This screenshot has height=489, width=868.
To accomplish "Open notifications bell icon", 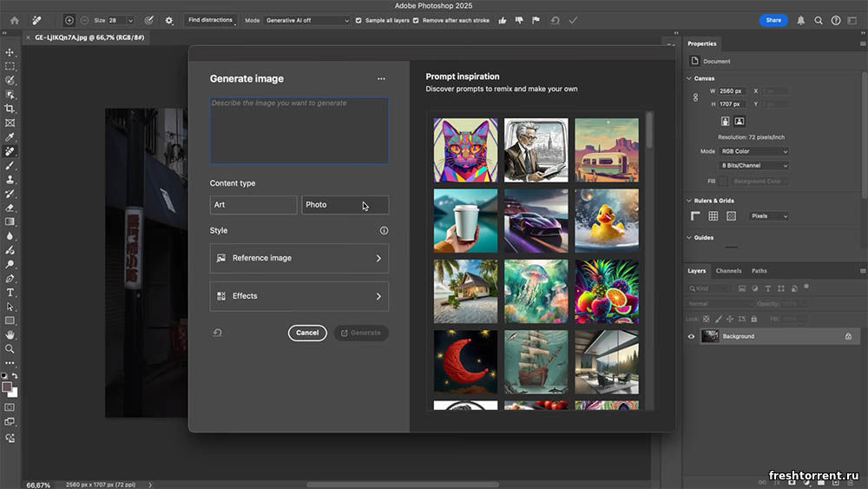I will tap(800, 21).
